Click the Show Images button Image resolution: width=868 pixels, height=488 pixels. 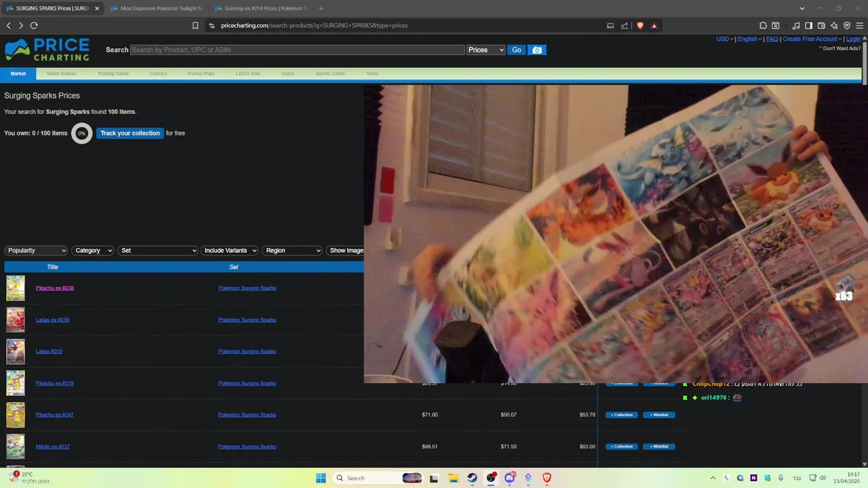[345, 251]
